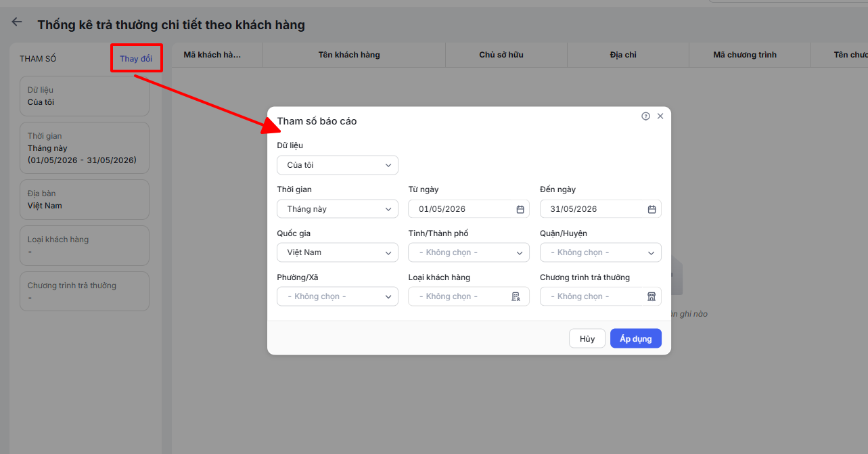Click the Hủy button
The width and height of the screenshot is (868, 454).
tap(587, 338)
